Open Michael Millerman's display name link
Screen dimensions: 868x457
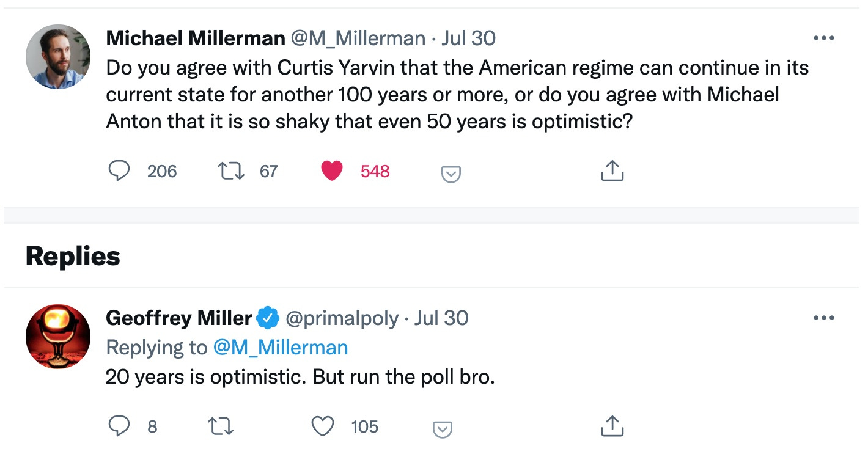pyautogui.click(x=196, y=38)
